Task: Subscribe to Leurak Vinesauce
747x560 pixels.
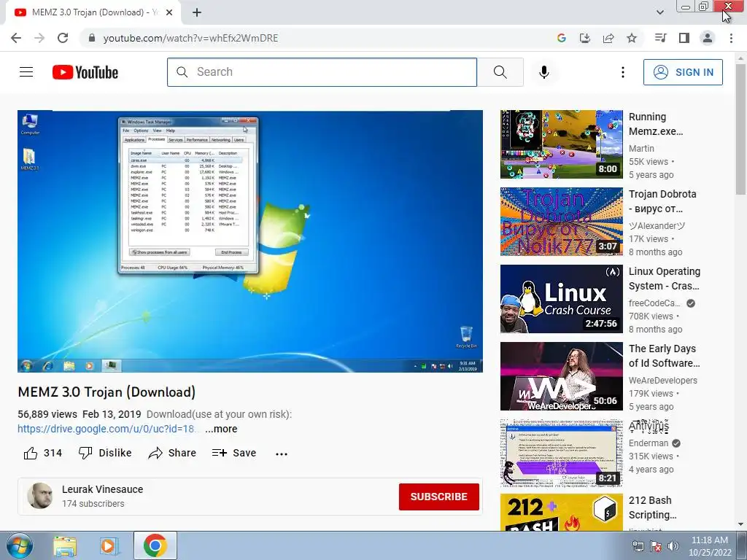Action: coord(438,497)
